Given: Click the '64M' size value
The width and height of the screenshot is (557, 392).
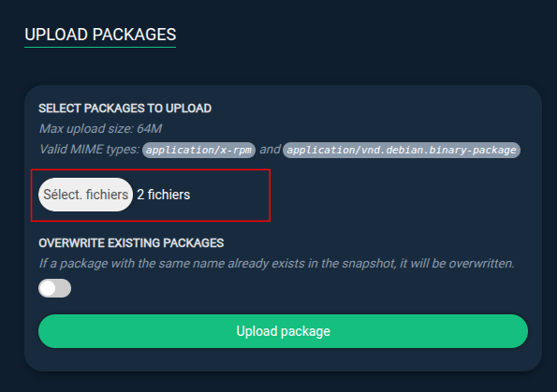Looking at the screenshot, I should coord(149,128).
